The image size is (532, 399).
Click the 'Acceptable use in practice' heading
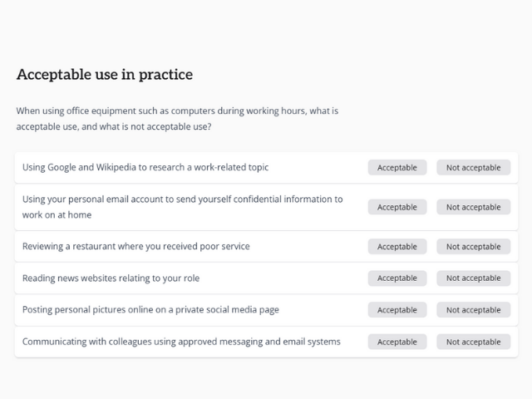(105, 75)
